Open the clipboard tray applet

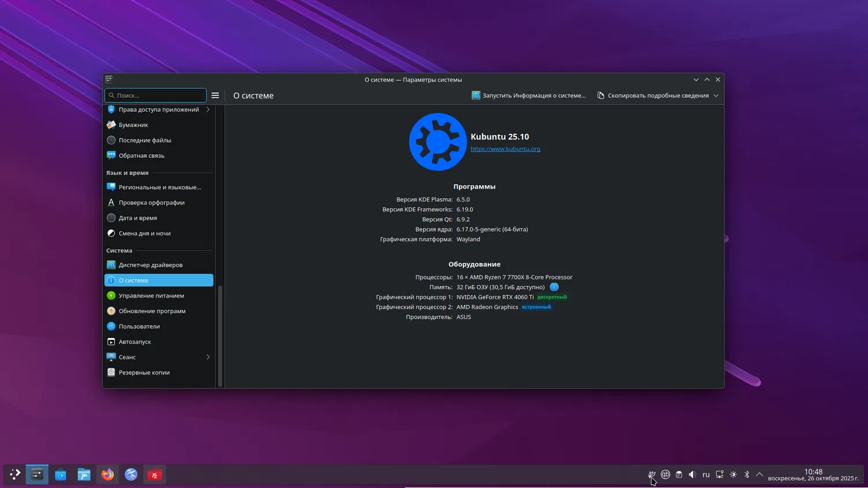(x=679, y=475)
